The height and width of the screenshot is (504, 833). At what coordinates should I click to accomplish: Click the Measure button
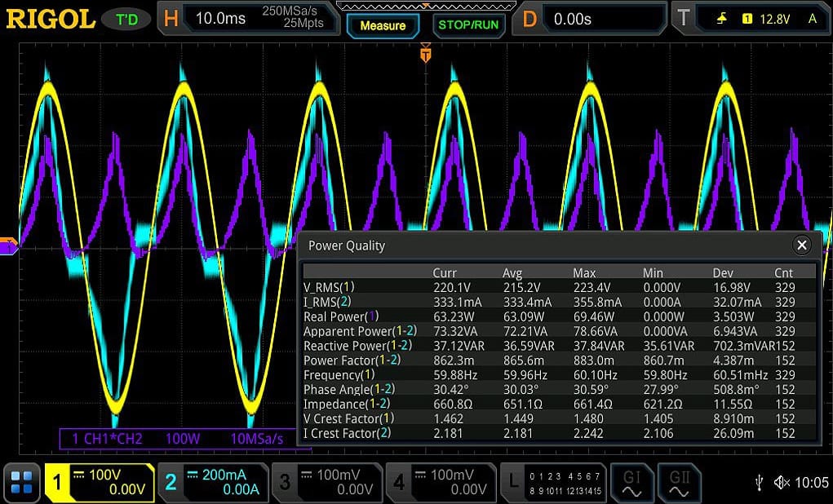tap(383, 25)
